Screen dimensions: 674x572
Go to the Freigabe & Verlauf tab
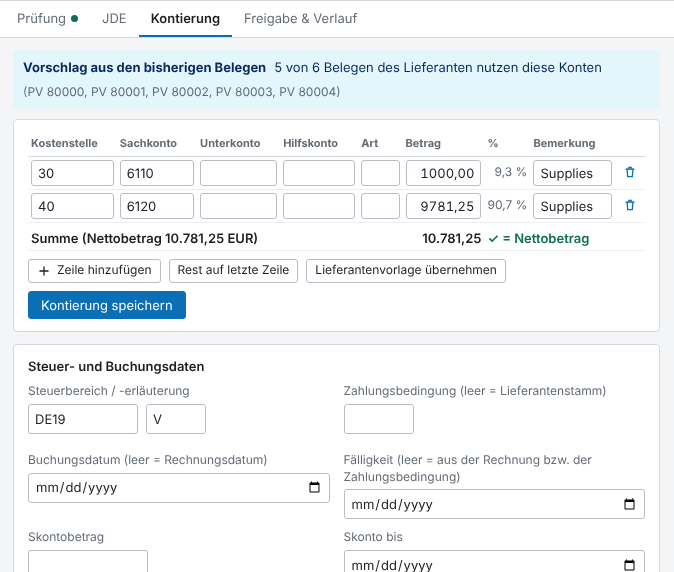(300, 18)
